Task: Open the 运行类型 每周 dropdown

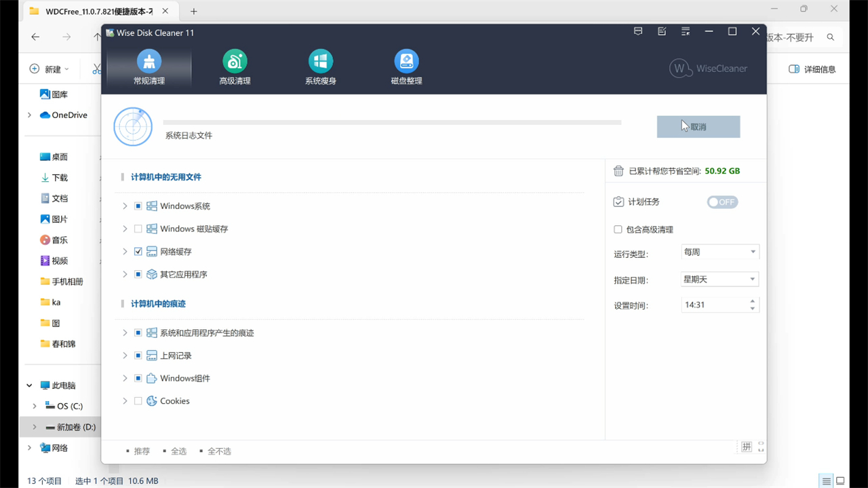Action: 720,252
